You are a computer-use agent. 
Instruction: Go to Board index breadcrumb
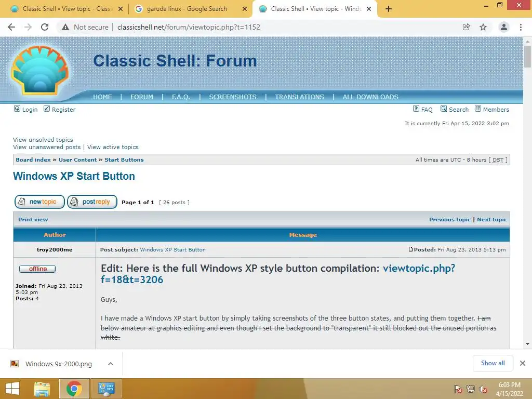(x=33, y=160)
